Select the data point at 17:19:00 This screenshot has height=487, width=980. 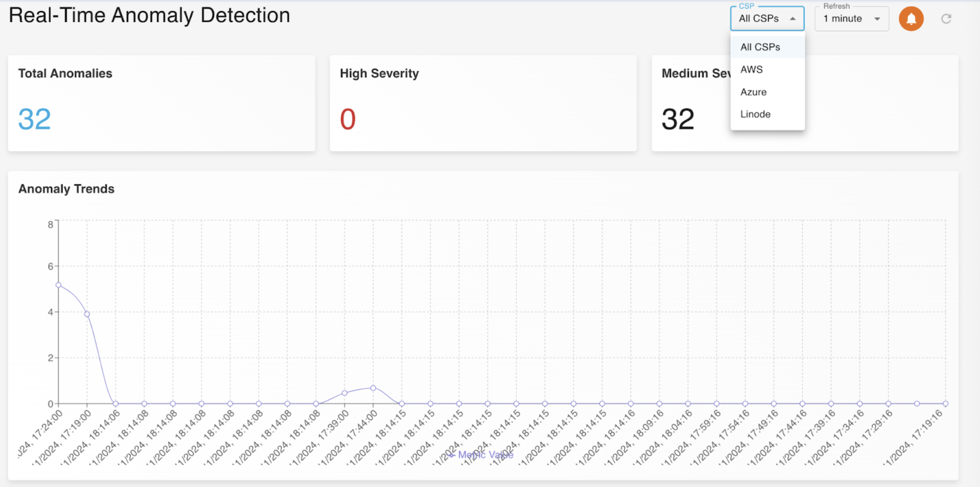[x=87, y=314]
